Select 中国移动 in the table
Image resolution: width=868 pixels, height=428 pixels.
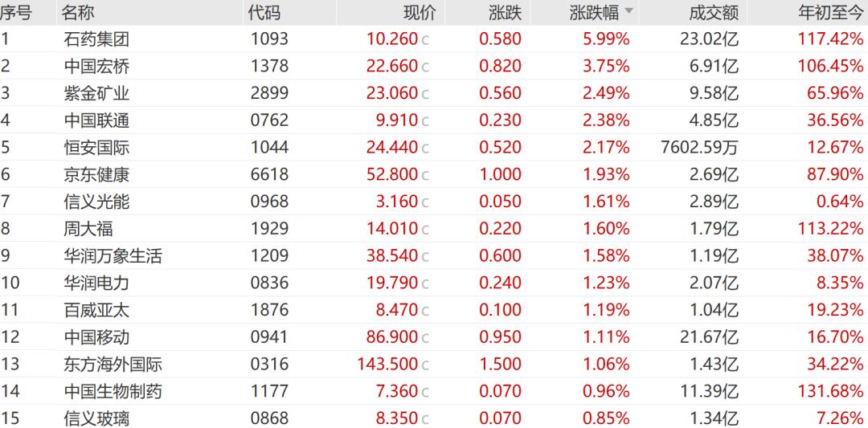pyautogui.click(x=434, y=336)
